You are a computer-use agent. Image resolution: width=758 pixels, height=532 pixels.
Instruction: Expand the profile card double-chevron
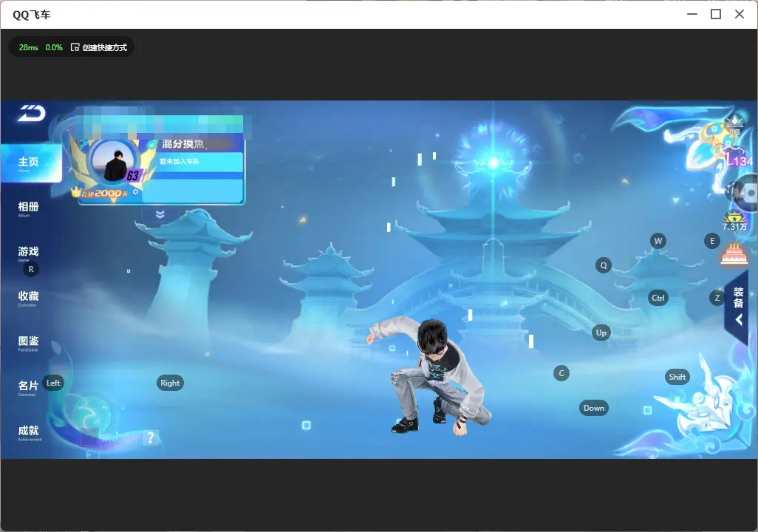(x=160, y=214)
